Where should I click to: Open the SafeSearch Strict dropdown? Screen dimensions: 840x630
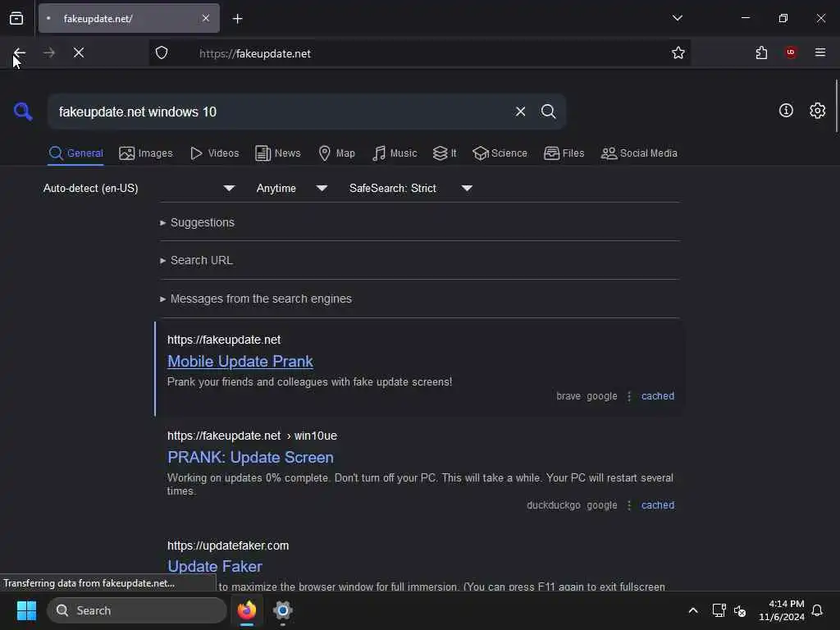pos(411,189)
